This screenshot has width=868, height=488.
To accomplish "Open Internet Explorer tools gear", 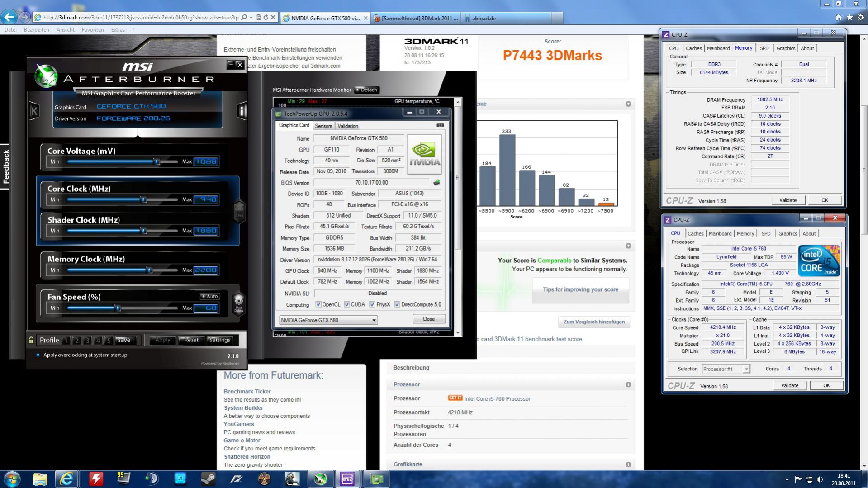I will pos(860,18).
